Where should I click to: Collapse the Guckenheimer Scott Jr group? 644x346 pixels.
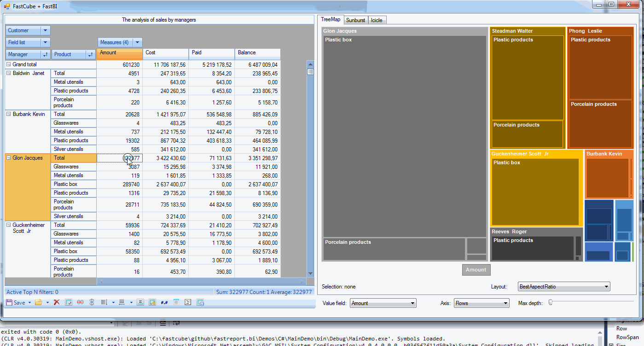(8, 225)
